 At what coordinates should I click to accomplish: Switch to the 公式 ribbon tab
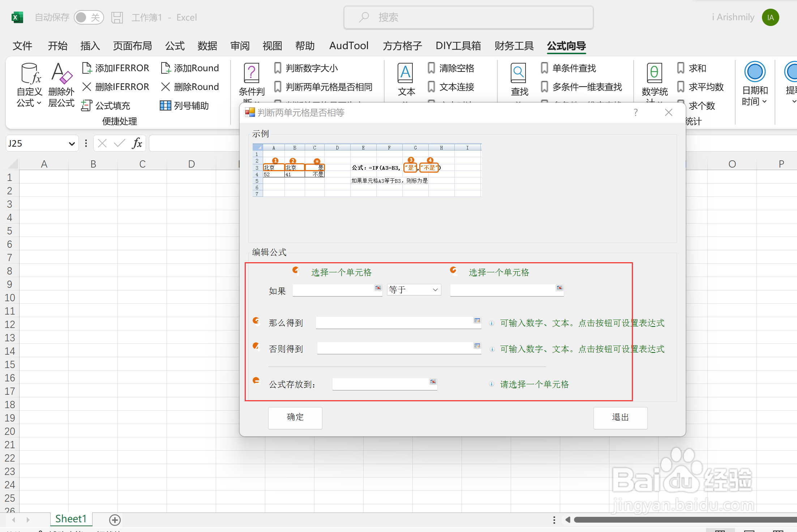point(175,46)
